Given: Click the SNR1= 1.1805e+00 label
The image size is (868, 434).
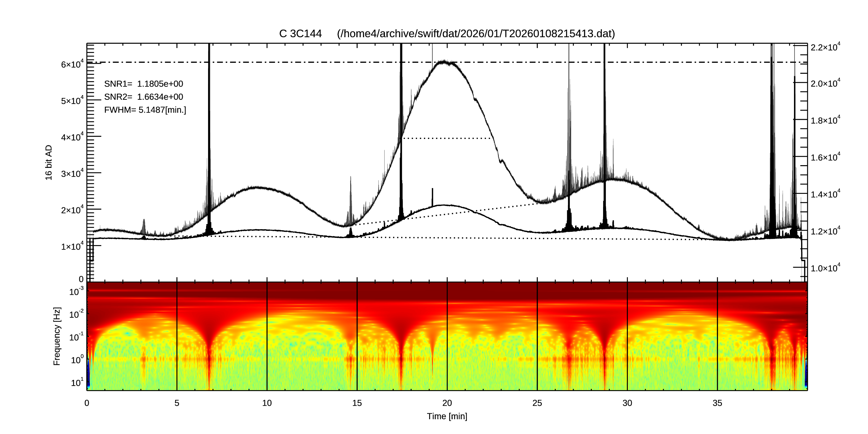Looking at the screenshot, I should (144, 84).
